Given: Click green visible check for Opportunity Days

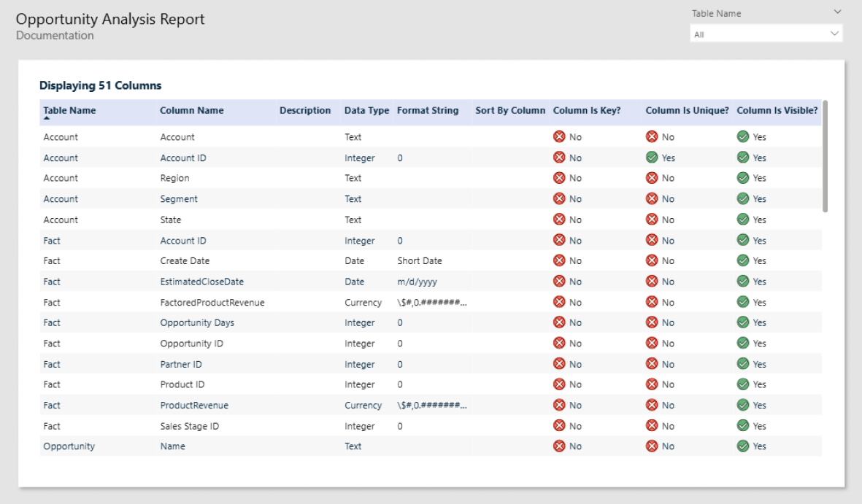Looking at the screenshot, I should (x=743, y=322).
